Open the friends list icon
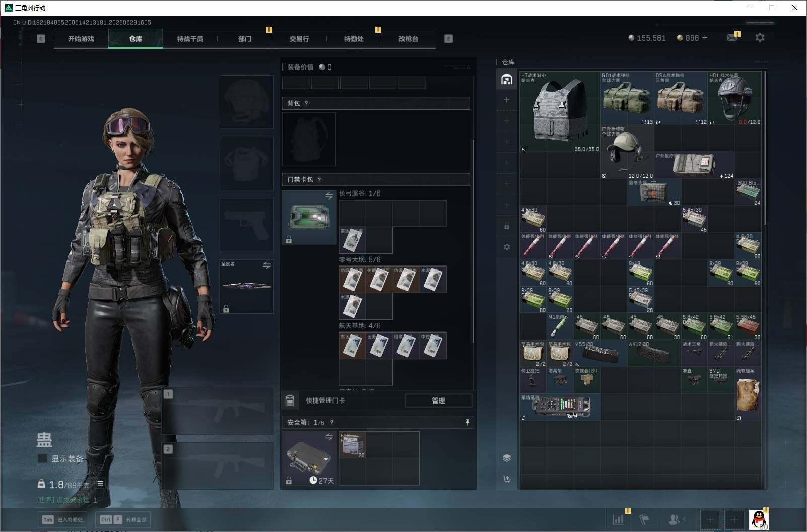 [x=676, y=519]
